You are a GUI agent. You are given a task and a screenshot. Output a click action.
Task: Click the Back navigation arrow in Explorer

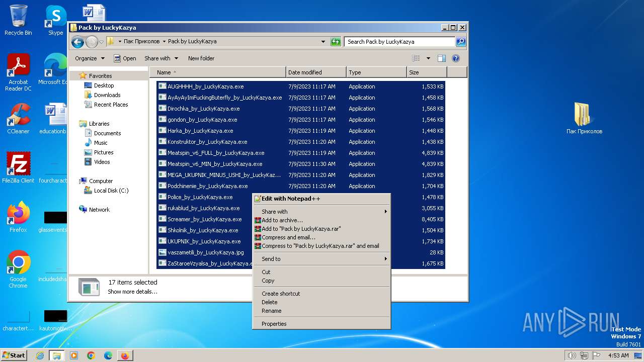tap(77, 42)
